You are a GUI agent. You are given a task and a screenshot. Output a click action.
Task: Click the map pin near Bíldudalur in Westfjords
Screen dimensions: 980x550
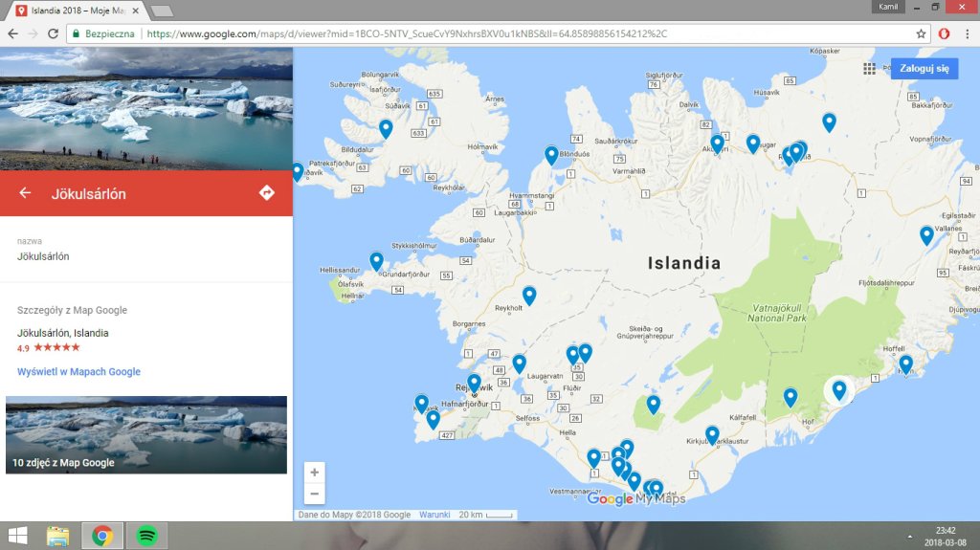[387, 128]
